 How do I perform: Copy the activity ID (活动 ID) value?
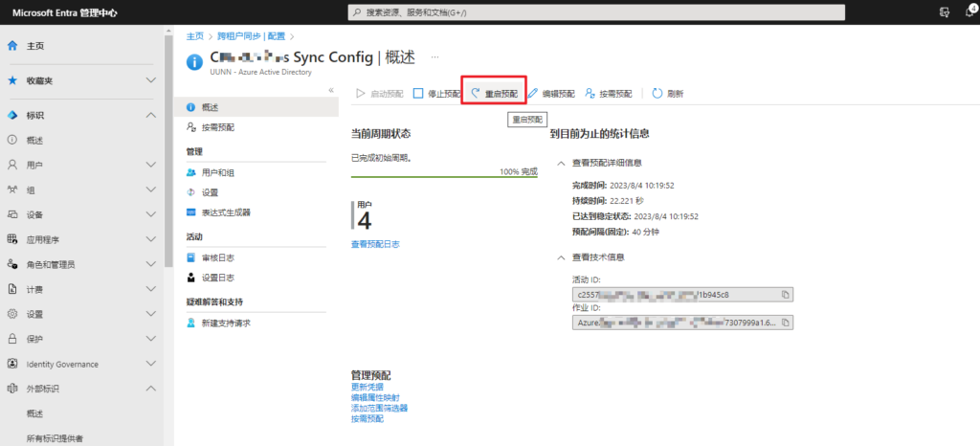(x=785, y=294)
